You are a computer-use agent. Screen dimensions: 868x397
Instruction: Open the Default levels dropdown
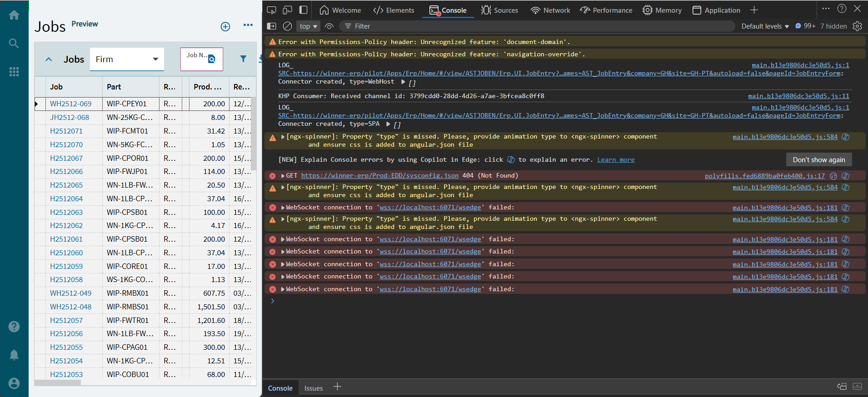coord(765,26)
